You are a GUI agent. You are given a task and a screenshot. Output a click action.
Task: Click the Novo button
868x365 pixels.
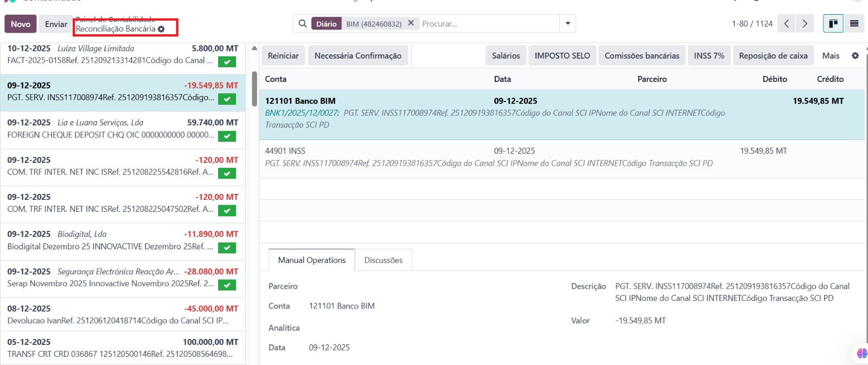tap(21, 24)
